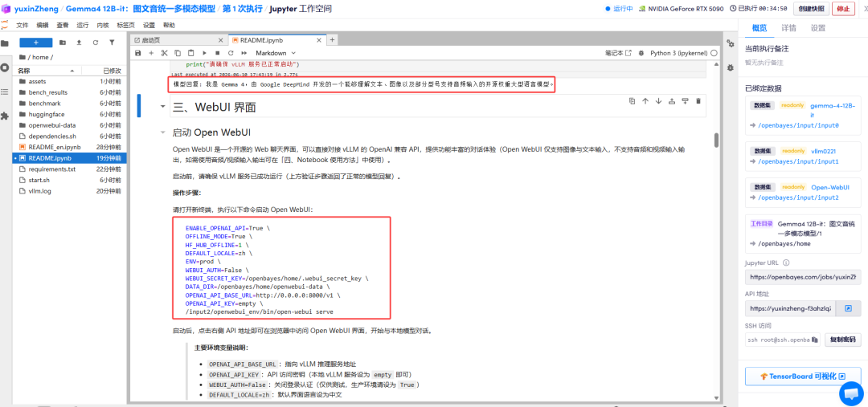Open debugger bug icon in right sidebar
This screenshot has width=868, height=407.
click(x=730, y=67)
